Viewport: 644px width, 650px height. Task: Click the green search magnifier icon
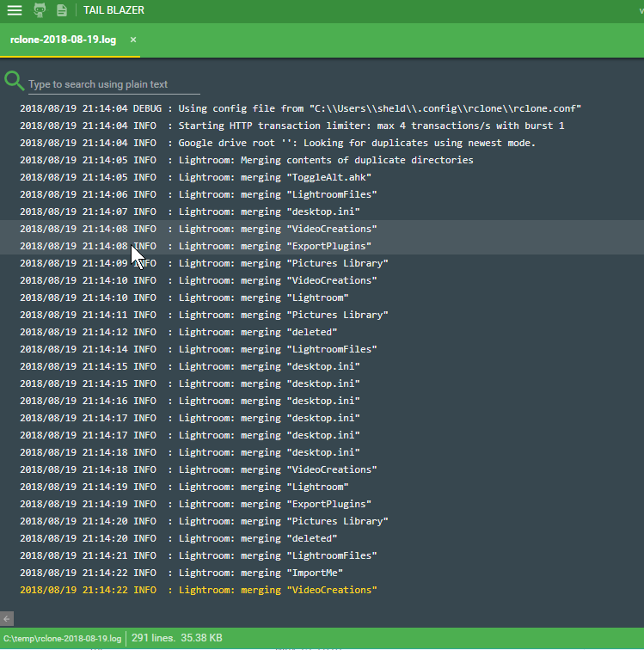pos(14,82)
